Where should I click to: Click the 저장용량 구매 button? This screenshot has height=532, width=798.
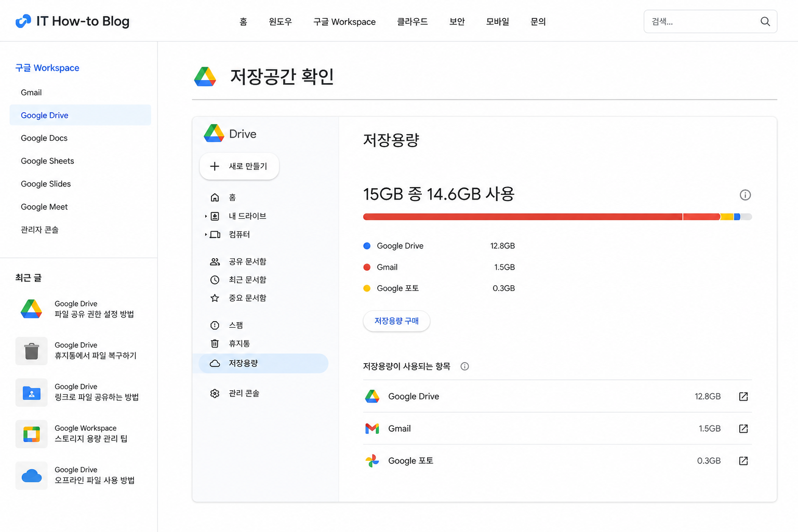(x=396, y=321)
